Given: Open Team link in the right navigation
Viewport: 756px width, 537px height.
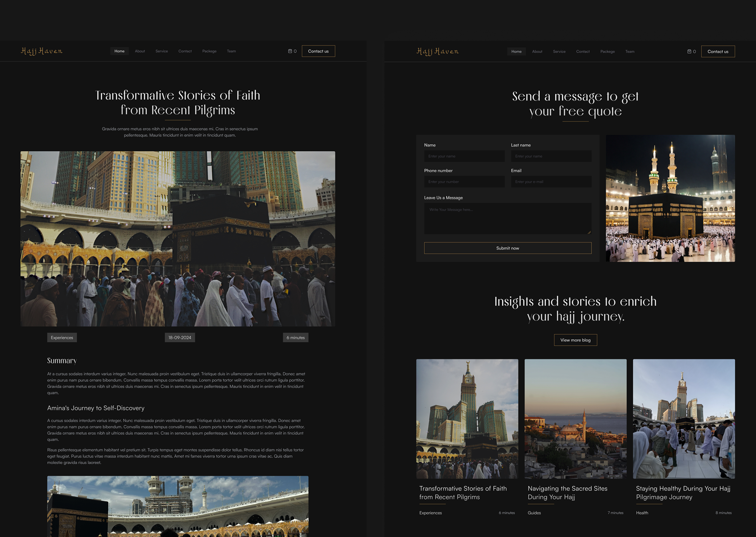Looking at the screenshot, I should tap(630, 52).
